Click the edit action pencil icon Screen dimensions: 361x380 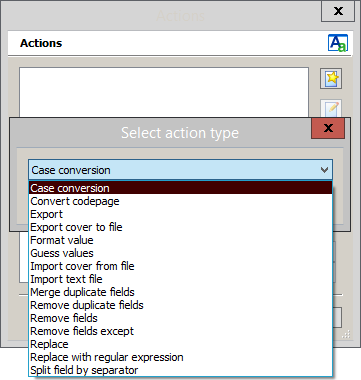[x=331, y=108]
